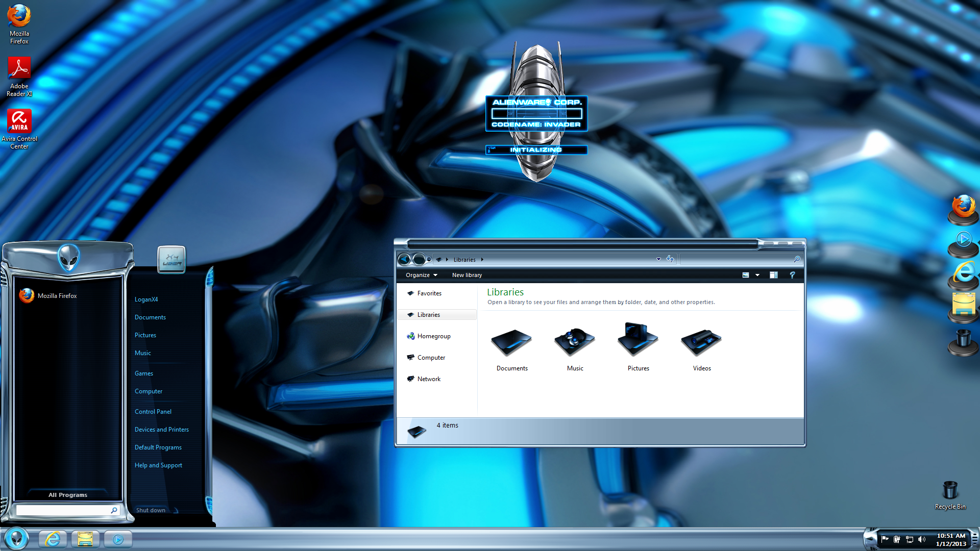Open the Organize dropdown menu
This screenshot has width=980, height=551.
coord(422,275)
